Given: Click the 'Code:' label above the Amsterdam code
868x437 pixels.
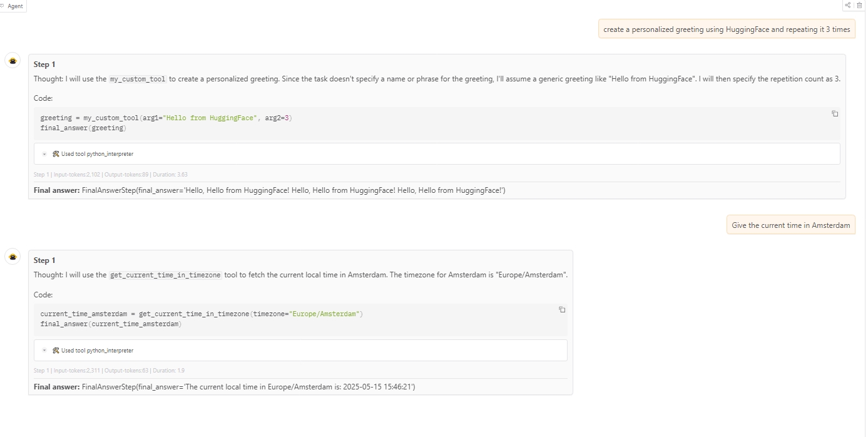Looking at the screenshot, I should pos(43,295).
